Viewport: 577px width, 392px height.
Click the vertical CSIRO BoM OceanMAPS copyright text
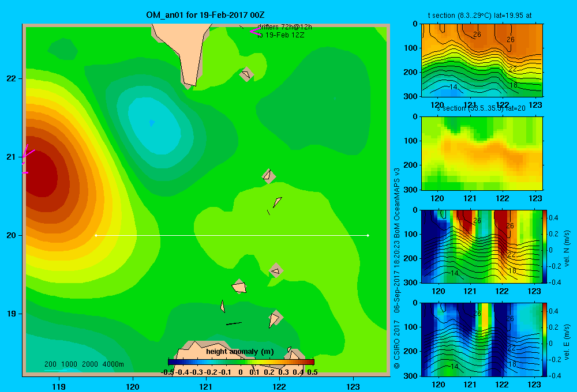[x=397, y=268]
